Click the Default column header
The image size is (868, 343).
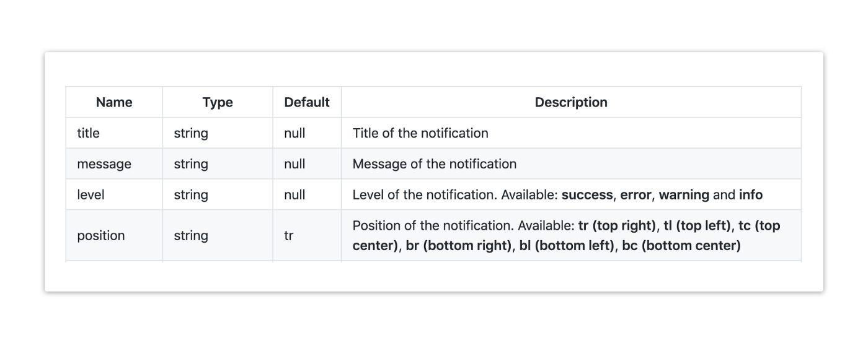307,103
